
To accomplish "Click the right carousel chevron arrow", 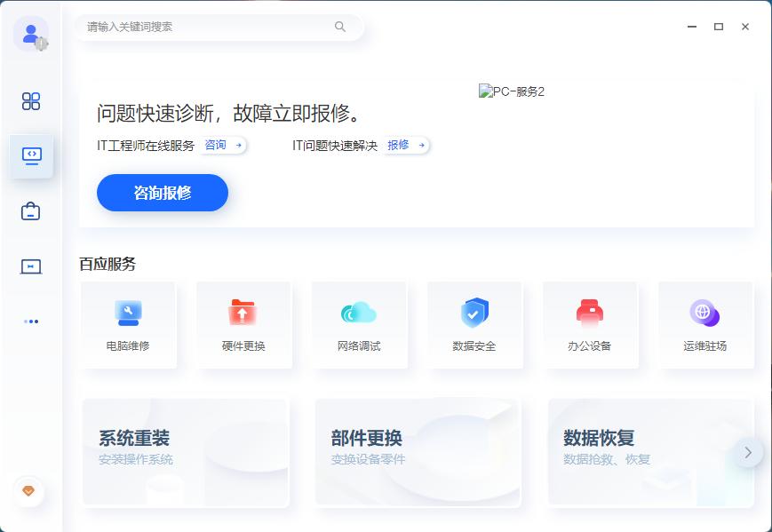I will (747, 452).
